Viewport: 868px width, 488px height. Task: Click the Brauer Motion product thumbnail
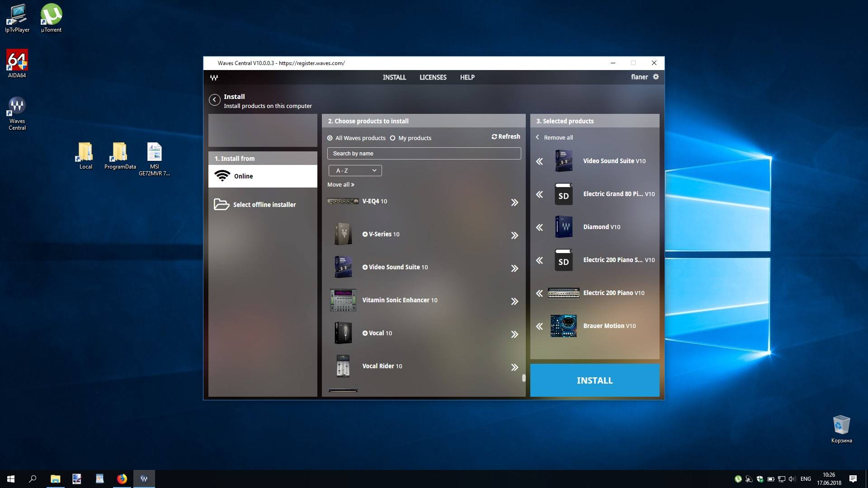click(563, 326)
